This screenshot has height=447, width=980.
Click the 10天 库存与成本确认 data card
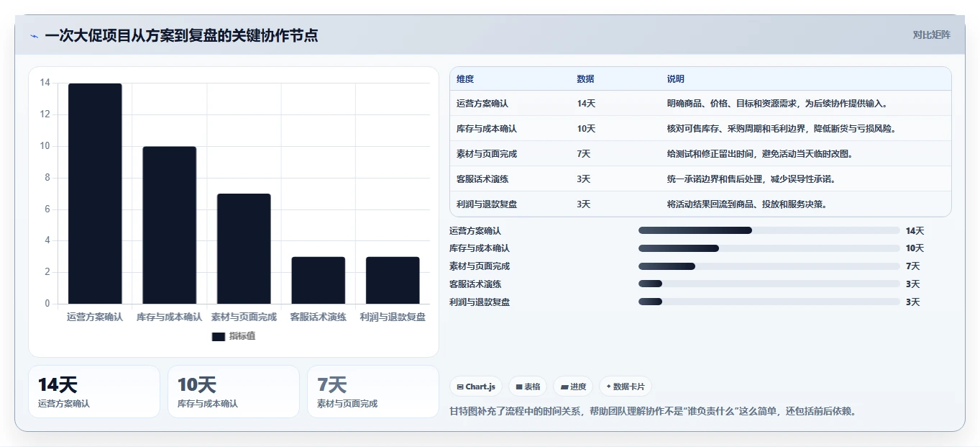click(233, 392)
